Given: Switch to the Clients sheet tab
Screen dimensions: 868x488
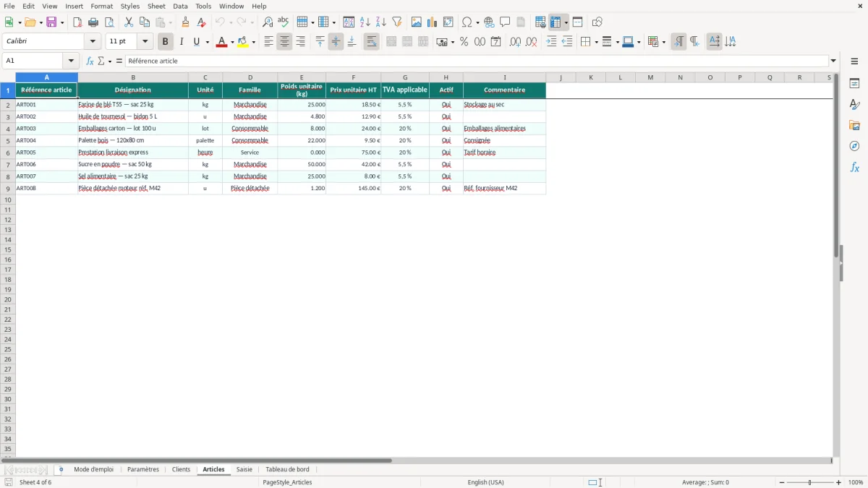Looking at the screenshot, I should [x=181, y=469].
